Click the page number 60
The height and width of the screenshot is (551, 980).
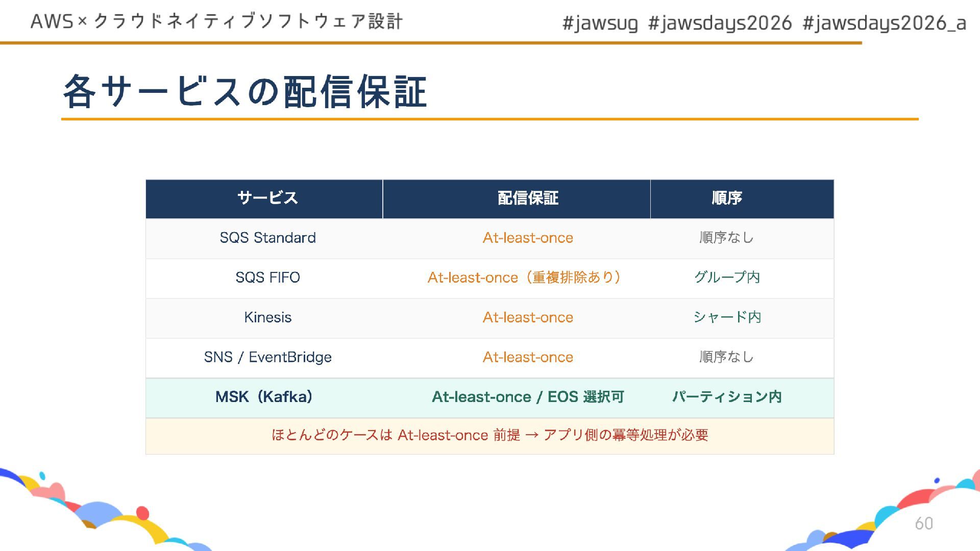923,523
